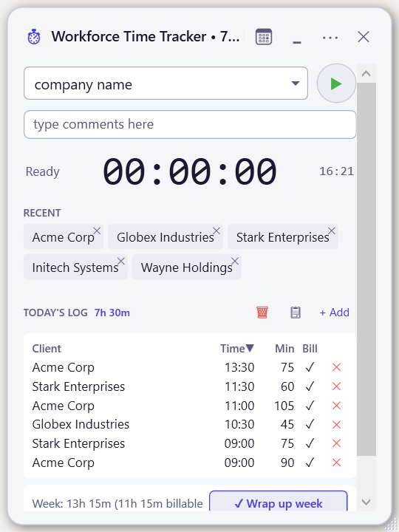
Task: Toggle billable for Acme Corp 13:30 entry
Action: click(310, 367)
